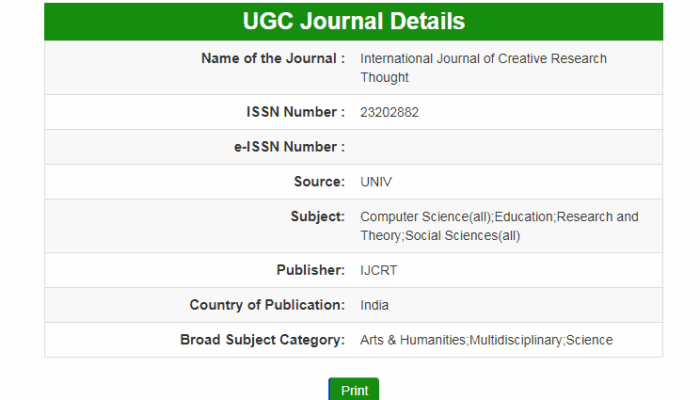Viewport: 700px width, 400px height.
Task: Click the 'Broad Subject Category' label
Action: [x=263, y=340]
